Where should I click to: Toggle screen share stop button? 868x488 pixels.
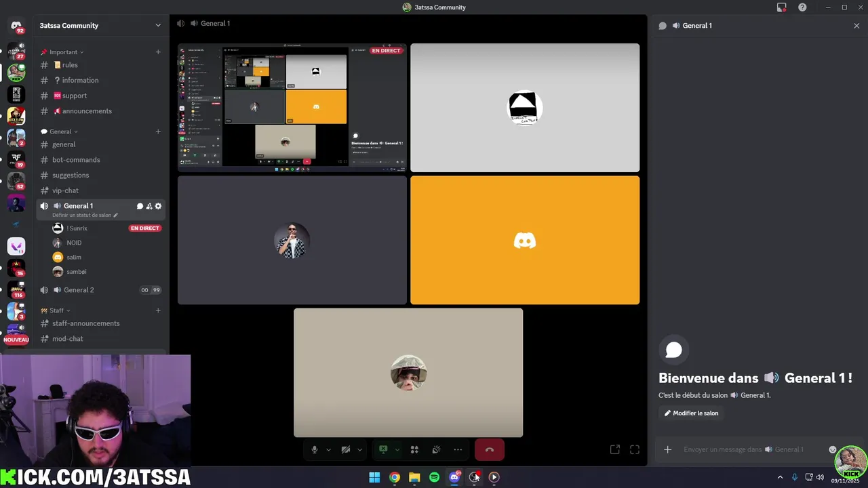[382, 449]
